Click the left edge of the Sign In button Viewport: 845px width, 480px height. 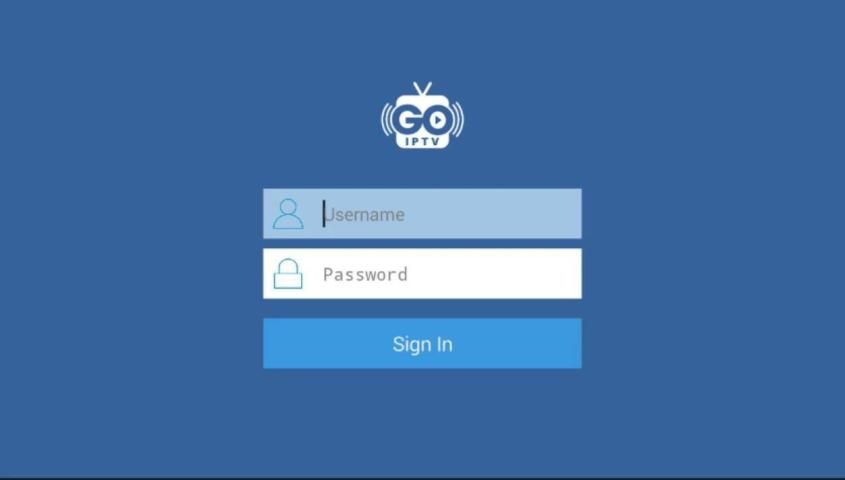(267, 343)
